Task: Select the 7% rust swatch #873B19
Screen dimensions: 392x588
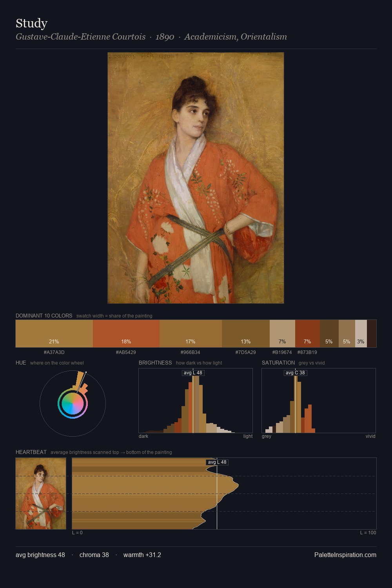Action: [x=307, y=334]
